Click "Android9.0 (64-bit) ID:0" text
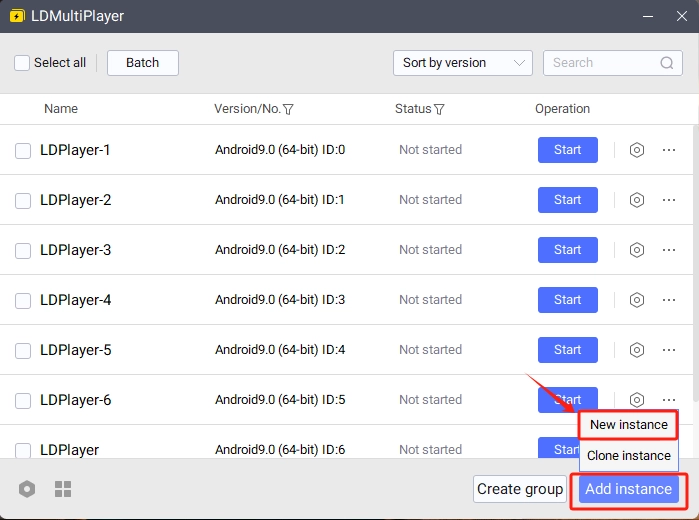Viewport: 699px width, 520px height. pyautogui.click(x=280, y=150)
